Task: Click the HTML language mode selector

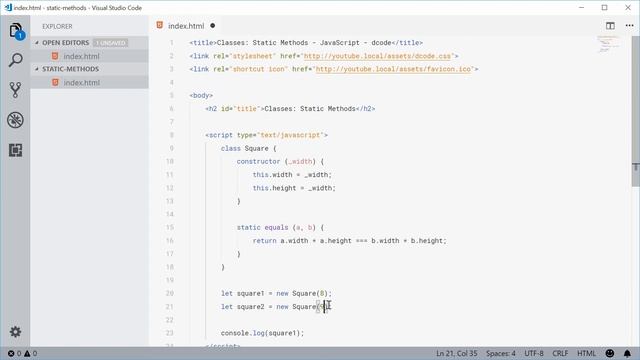Action: [x=586, y=353]
